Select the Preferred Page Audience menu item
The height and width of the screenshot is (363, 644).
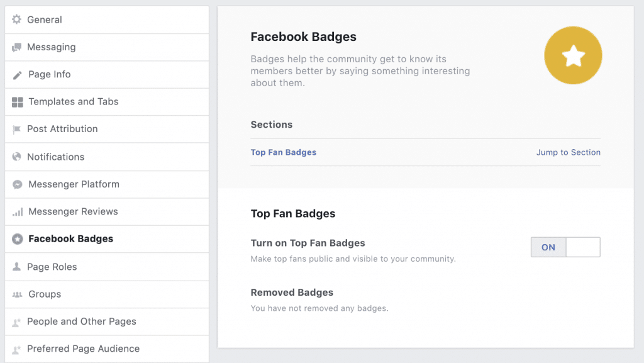107,349
